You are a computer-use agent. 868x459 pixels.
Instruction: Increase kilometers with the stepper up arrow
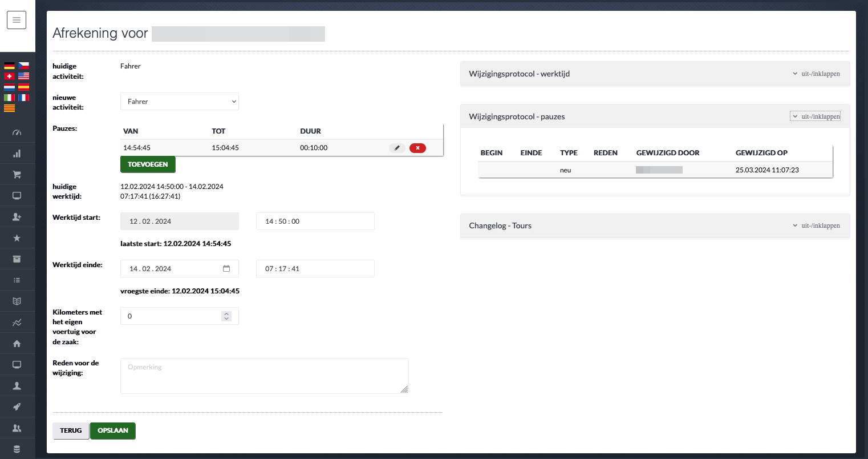click(226, 313)
